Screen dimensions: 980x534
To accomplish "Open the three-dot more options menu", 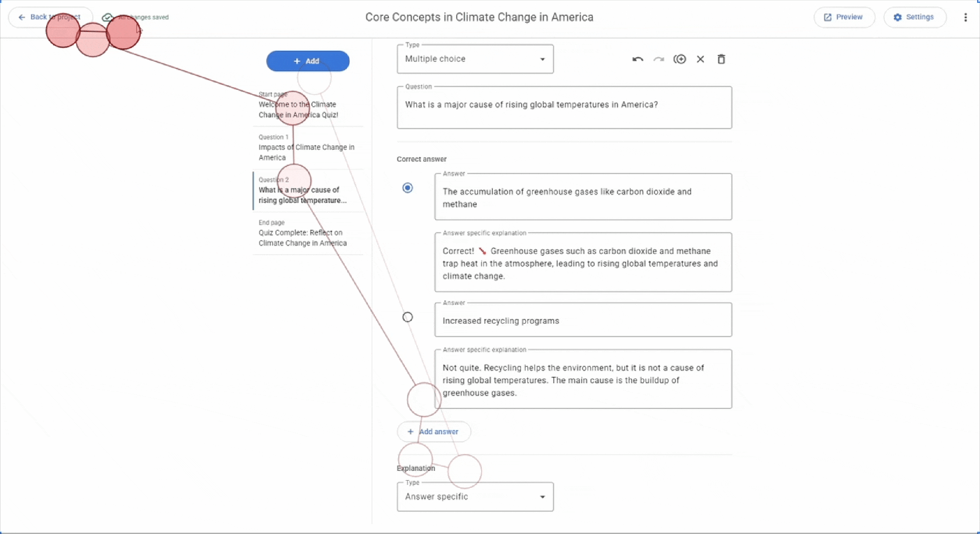I will tap(965, 18).
